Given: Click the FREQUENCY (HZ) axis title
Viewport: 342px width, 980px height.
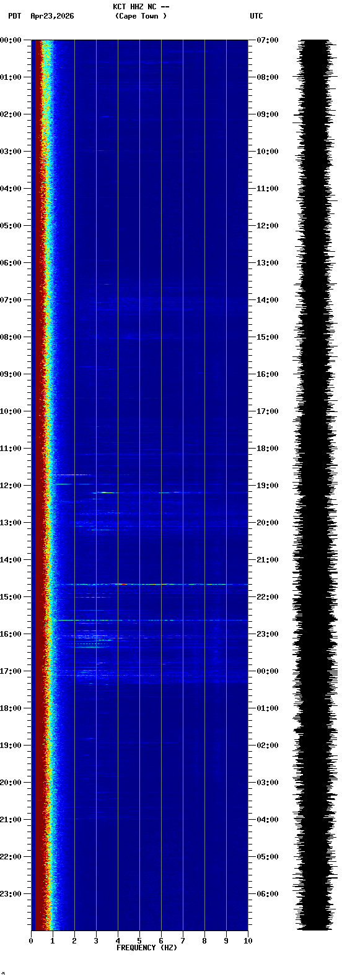Looking at the screenshot, I should pos(147,948).
